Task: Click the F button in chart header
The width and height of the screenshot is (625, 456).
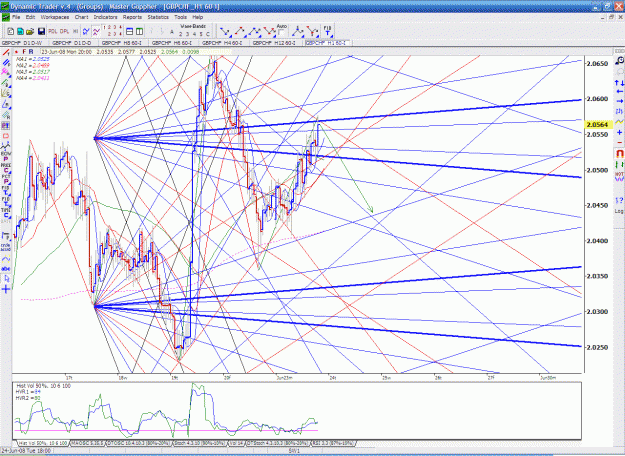Action: click(24, 52)
